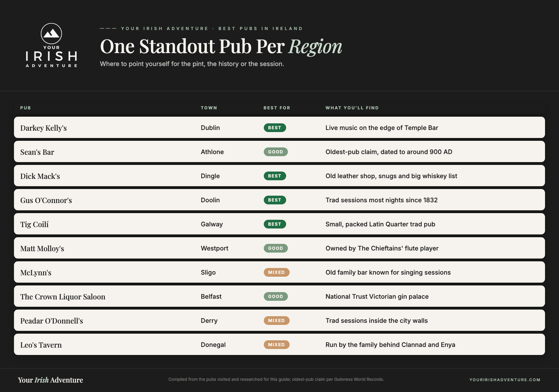Select the PUB column header
559x392 pixels.
coord(26,108)
